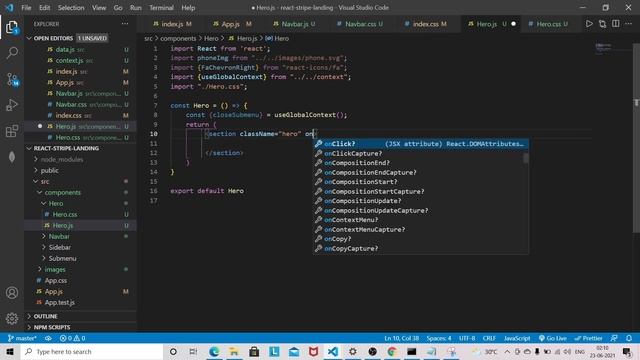
Task: Expand the Submenu folder
Action: pos(62,259)
